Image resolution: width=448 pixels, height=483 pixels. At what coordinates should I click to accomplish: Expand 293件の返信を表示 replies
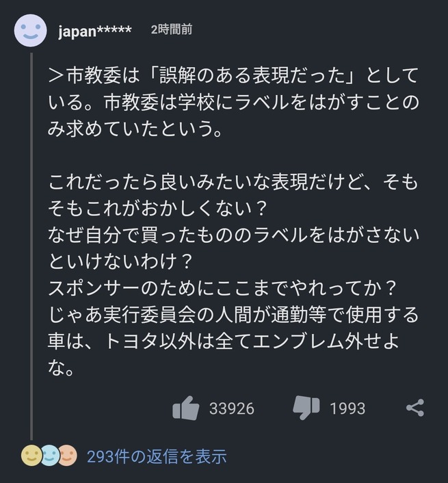[x=157, y=456]
